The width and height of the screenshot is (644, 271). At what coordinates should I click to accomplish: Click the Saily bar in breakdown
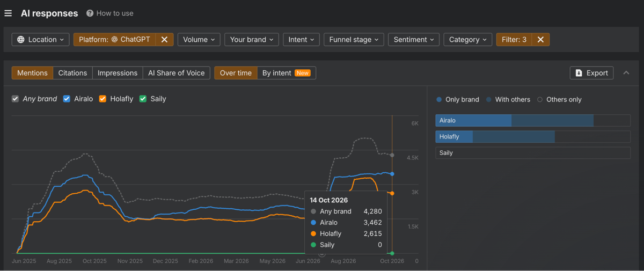533,153
